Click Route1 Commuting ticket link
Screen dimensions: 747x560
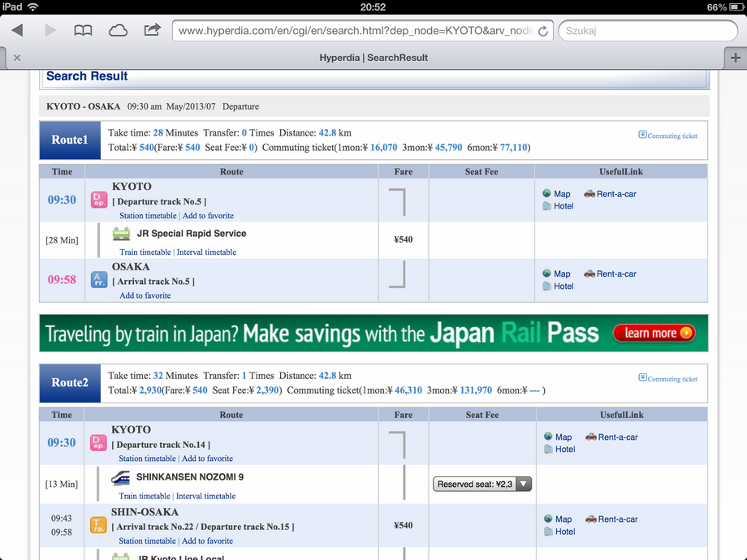(x=667, y=136)
